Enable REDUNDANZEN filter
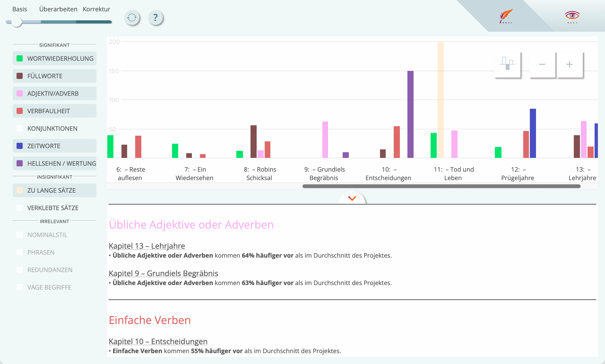The image size is (605, 364). (54, 270)
